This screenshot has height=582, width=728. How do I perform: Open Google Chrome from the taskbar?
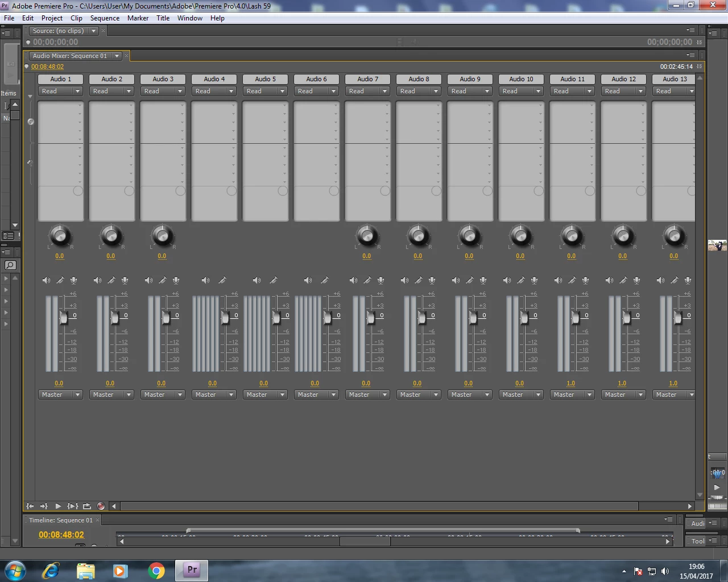pyautogui.click(x=156, y=570)
